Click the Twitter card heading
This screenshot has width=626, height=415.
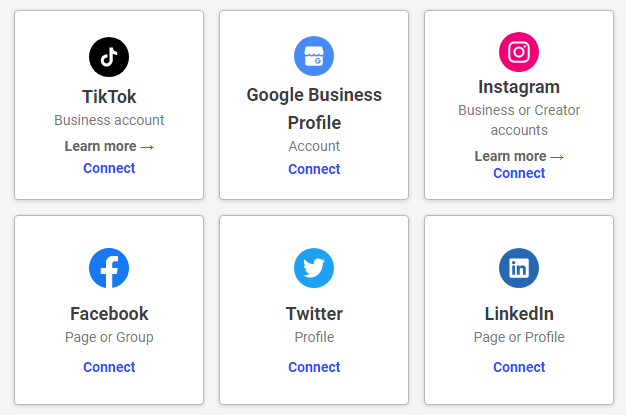[314, 314]
